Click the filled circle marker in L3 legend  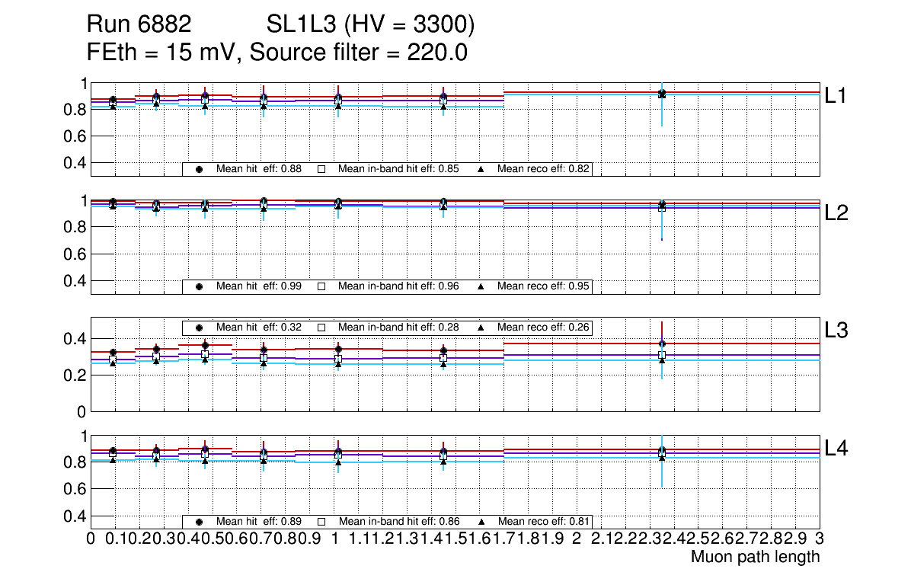(199, 327)
